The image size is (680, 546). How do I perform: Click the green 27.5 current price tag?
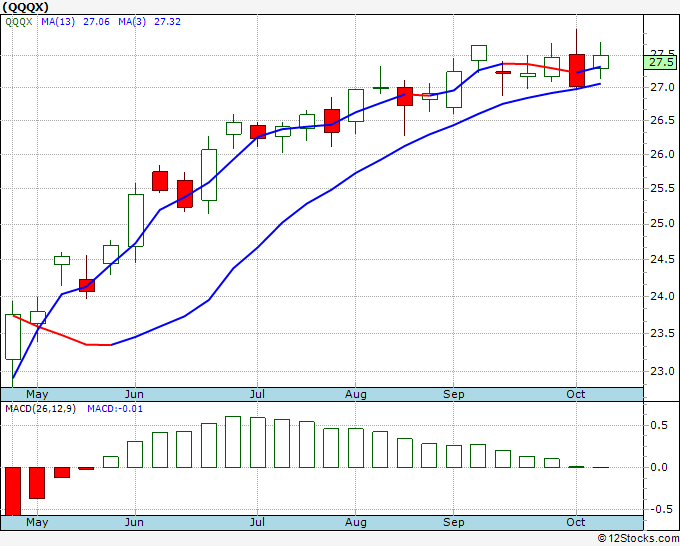(661, 62)
